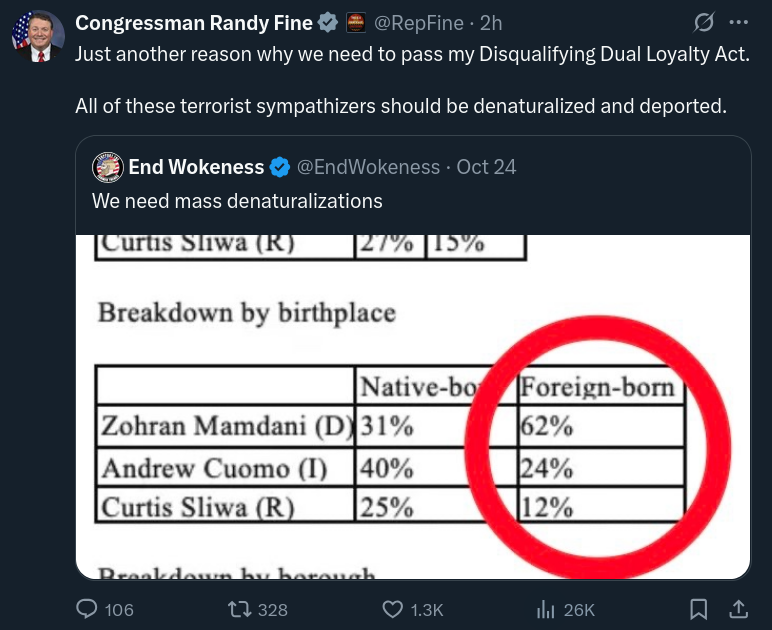Open the three-dot more options menu

click(739, 22)
